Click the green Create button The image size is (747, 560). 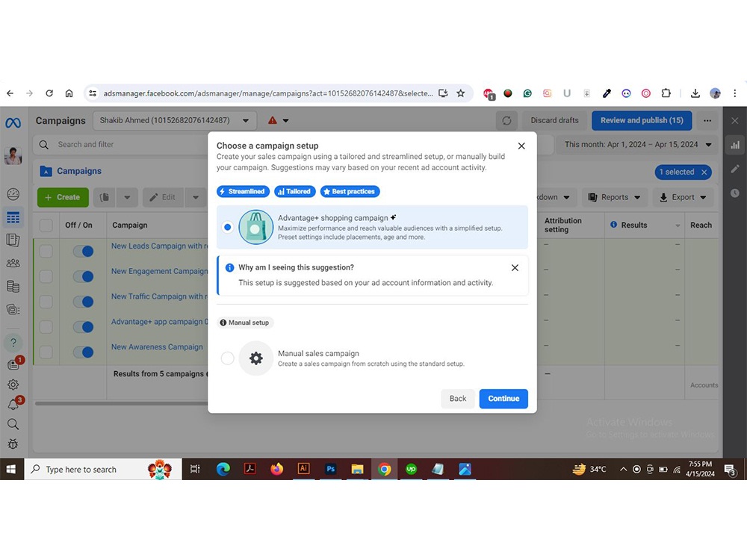(63, 197)
